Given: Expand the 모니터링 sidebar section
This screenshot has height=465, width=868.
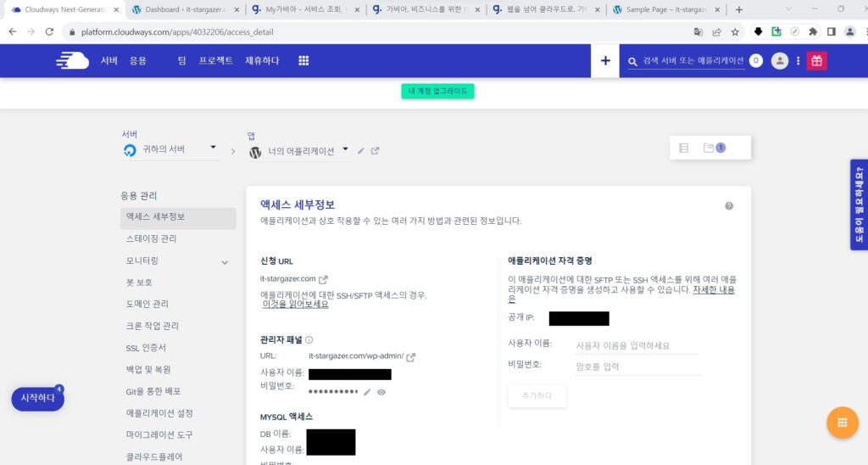Looking at the screenshot, I should click(225, 262).
